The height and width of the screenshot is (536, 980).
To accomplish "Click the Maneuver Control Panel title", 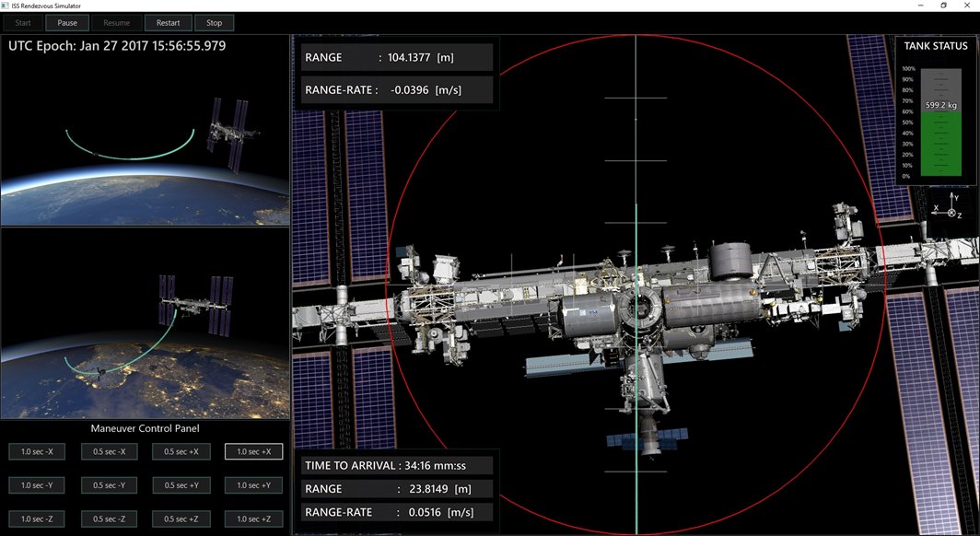I will coord(145,428).
